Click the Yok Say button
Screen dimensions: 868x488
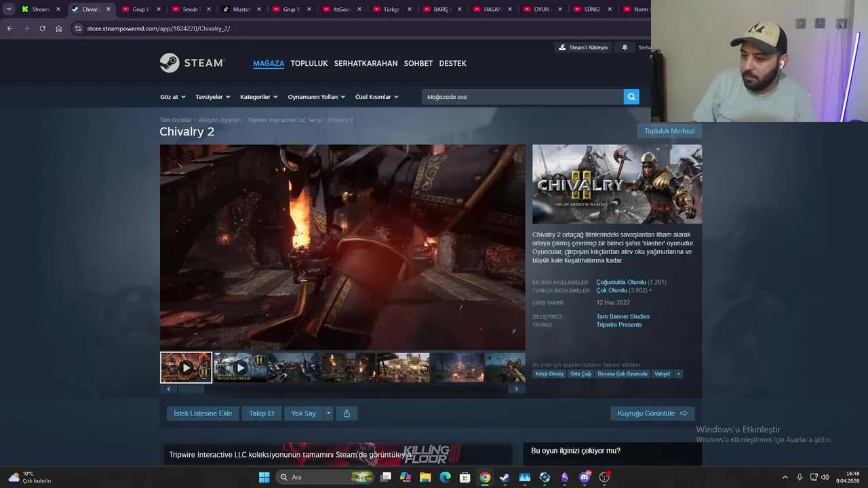tap(304, 413)
